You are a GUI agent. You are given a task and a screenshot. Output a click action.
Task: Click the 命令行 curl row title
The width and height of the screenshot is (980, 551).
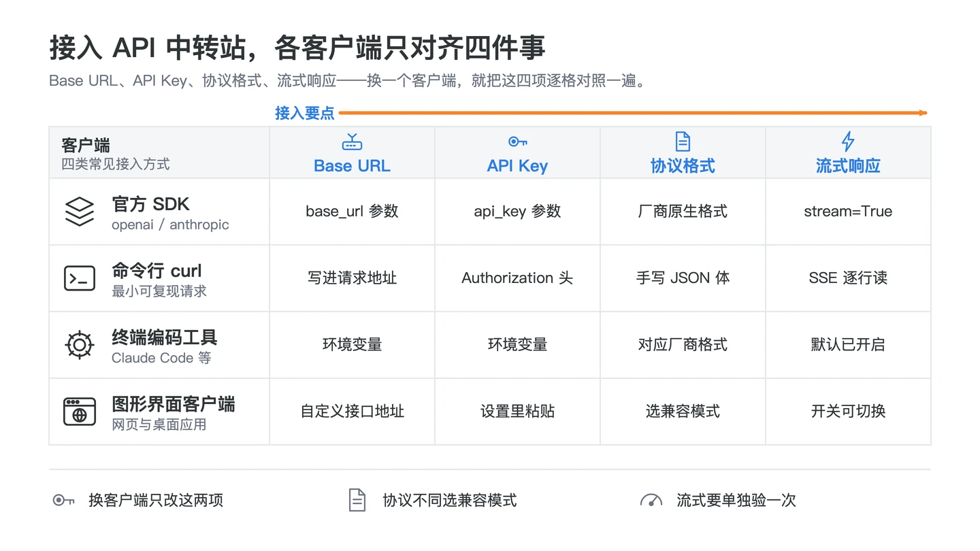pos(157,271)
